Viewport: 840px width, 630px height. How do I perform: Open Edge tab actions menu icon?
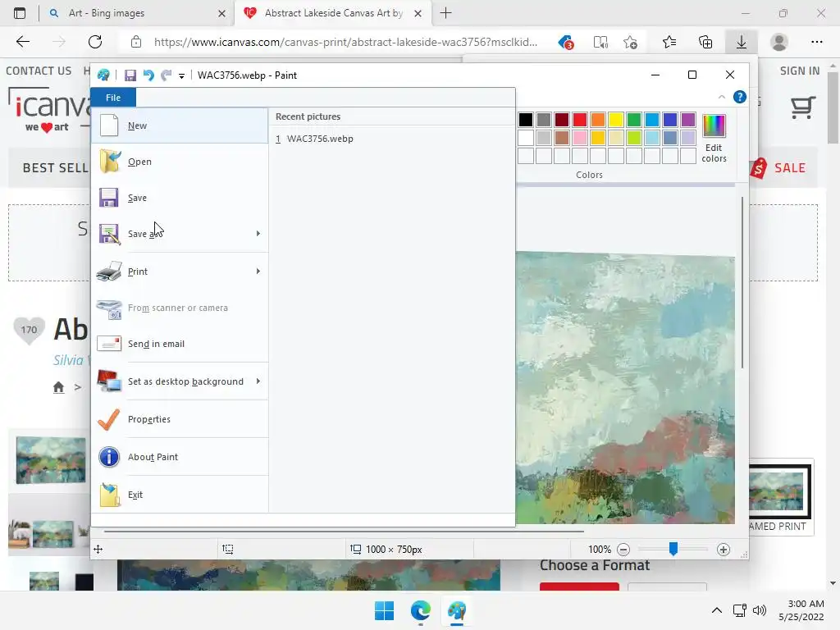click(20, 13)
